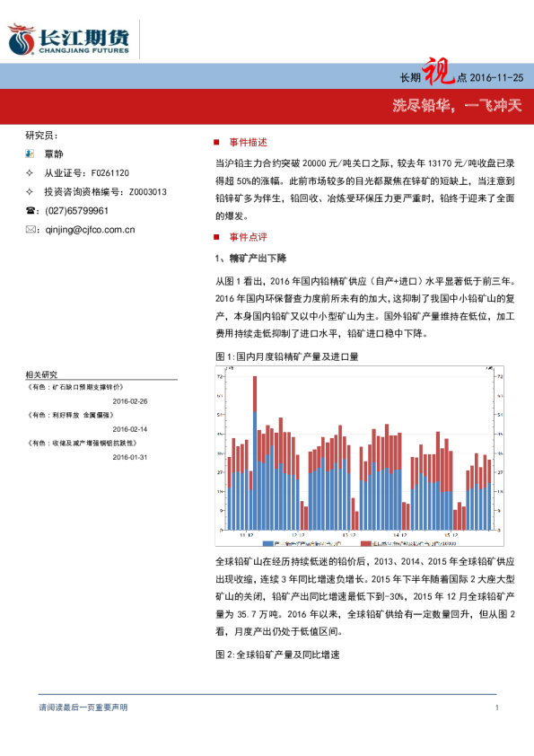534x756 pixels.
Task: Open related report 矿石缺口预期支撑锌价
Action: tap(75, 387)
